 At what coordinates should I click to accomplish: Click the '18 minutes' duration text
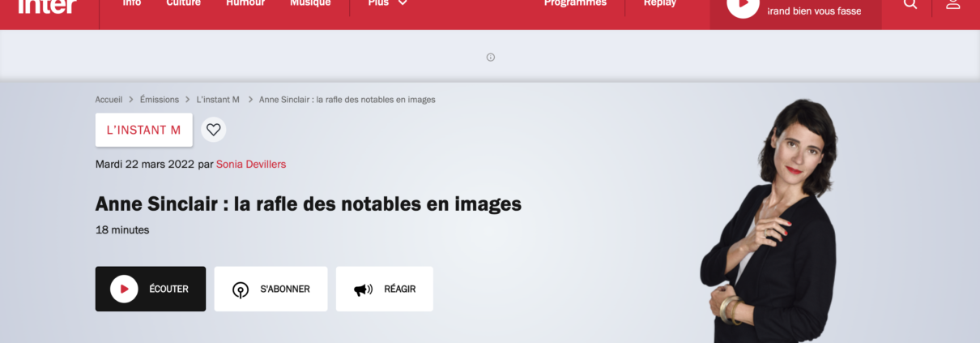coord(122,229)
